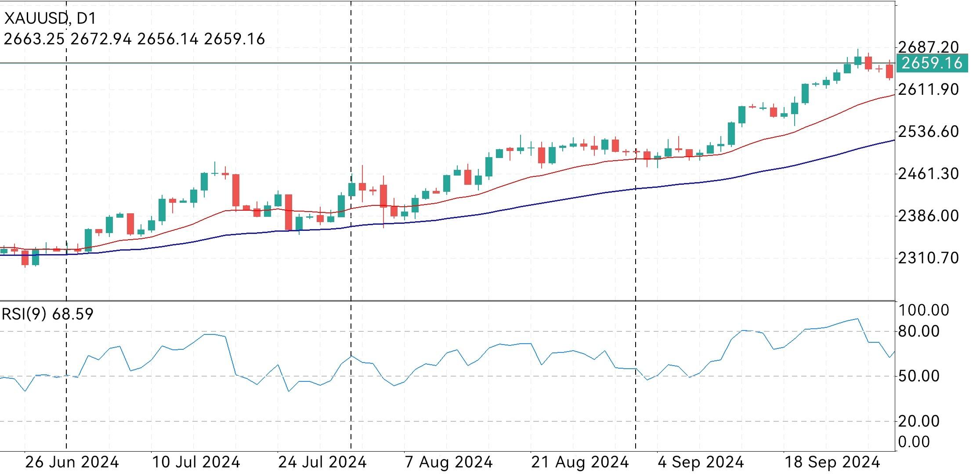Click the 4 Sep 2024 date label
Image resolution: width=980 pixels, height=474 pixels.
point(701,463)
